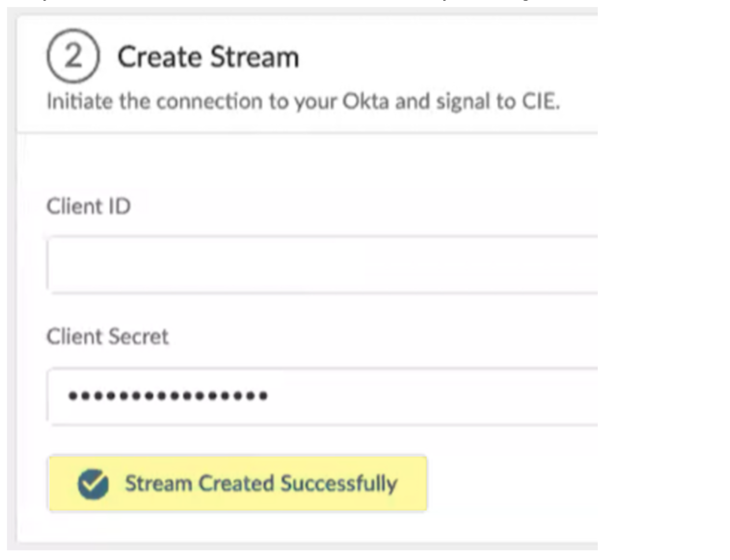
Task: Click the word Create in the heading
Action: point(160,57)
